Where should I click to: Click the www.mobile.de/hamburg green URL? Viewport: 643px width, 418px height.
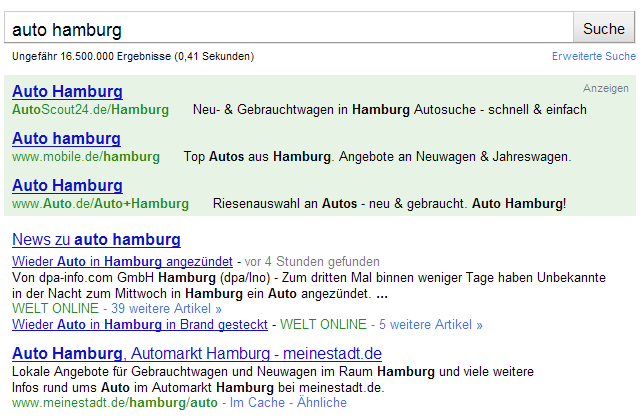[86, 157]
